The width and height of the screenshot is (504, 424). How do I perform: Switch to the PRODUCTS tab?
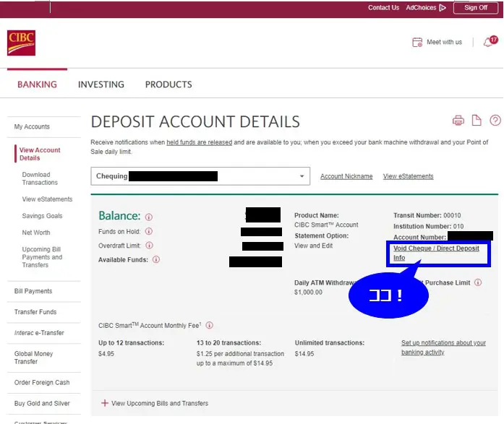(x=168, y=84)
